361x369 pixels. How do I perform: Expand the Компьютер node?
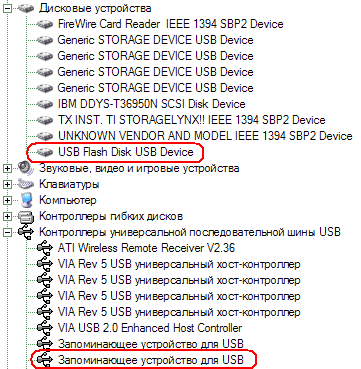(7, 200)
